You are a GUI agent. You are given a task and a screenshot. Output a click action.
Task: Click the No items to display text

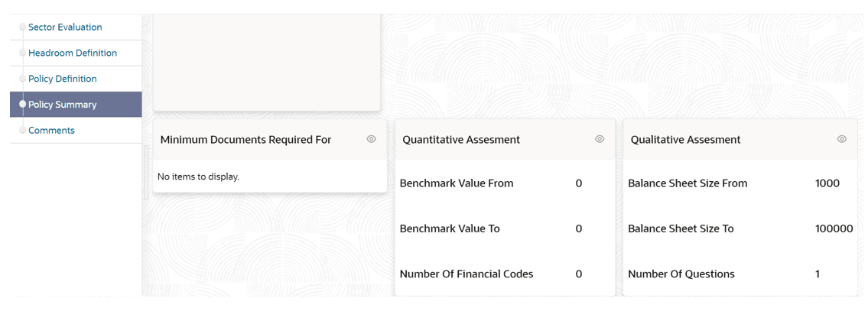point(198,177)
